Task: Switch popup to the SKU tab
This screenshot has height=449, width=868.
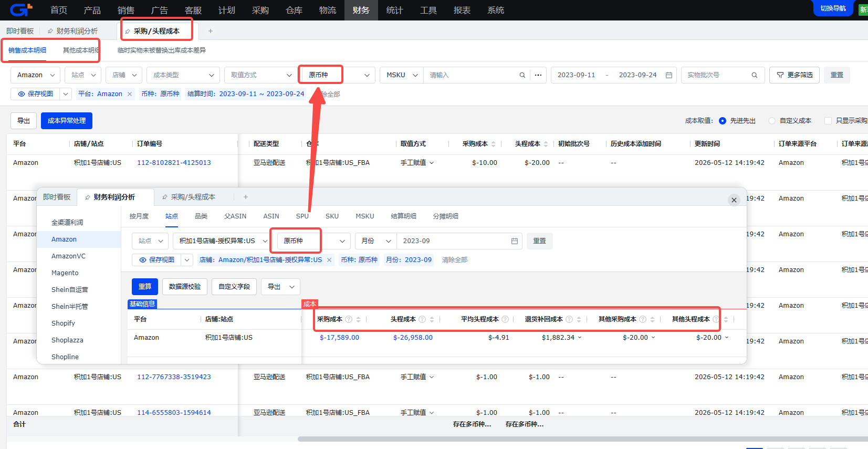Action: click(x=332, y=216)
